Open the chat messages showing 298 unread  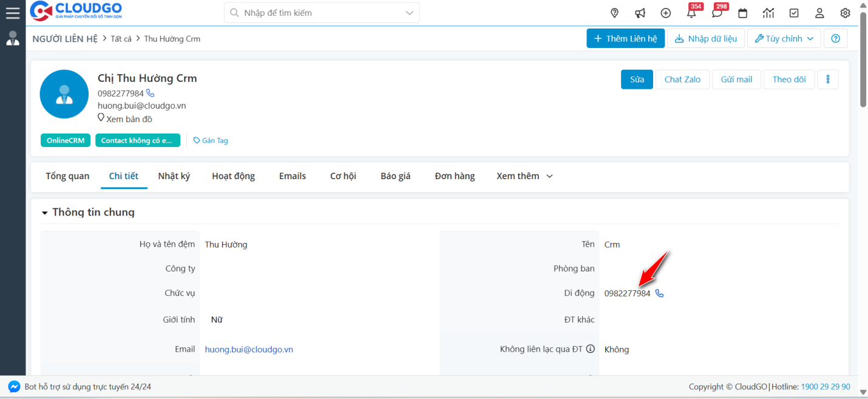point(717,13)
